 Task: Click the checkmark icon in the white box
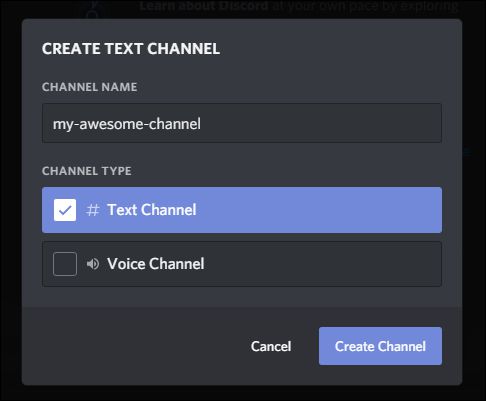coord(65,210)
